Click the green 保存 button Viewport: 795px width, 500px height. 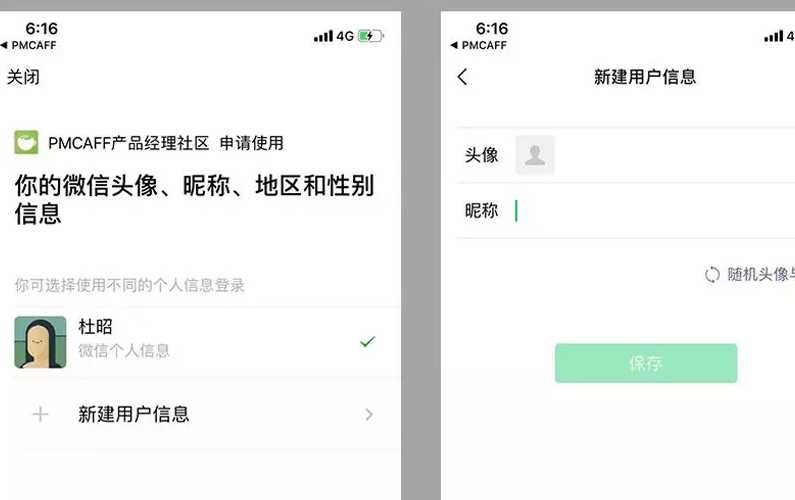tap(646, 363)
